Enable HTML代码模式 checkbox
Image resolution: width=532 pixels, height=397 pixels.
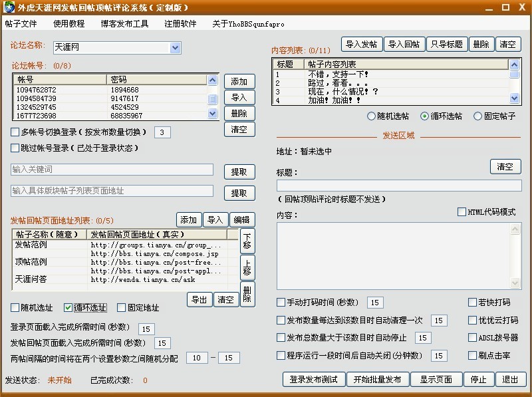pyautogui.click(x=462, y=212)
